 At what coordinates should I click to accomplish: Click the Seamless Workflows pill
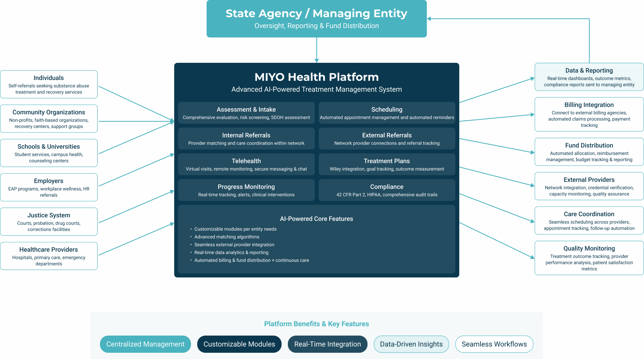494,344
